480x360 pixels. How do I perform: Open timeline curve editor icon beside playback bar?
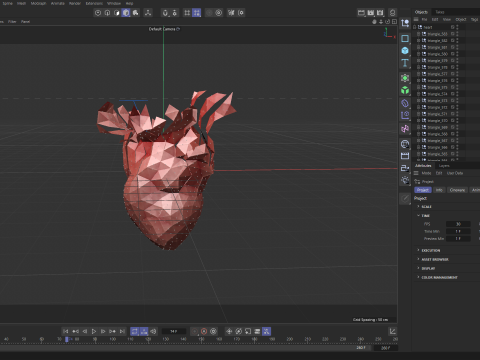point(393,331)
